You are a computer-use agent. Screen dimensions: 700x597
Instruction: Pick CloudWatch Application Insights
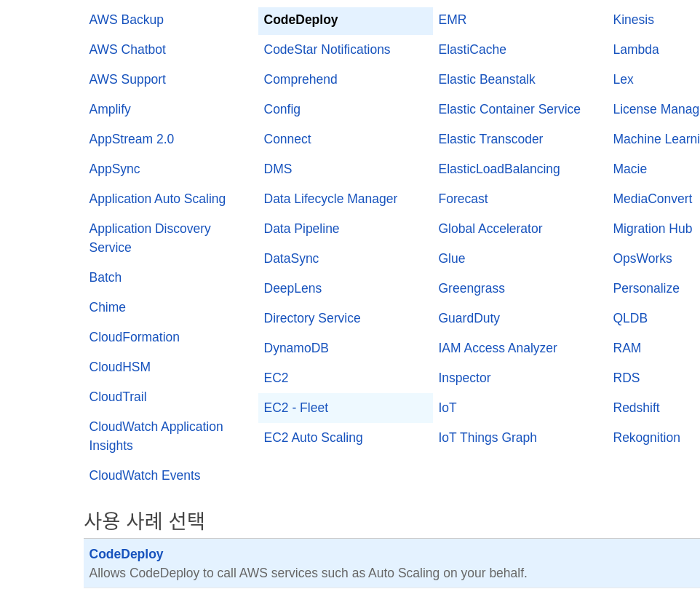156,436
